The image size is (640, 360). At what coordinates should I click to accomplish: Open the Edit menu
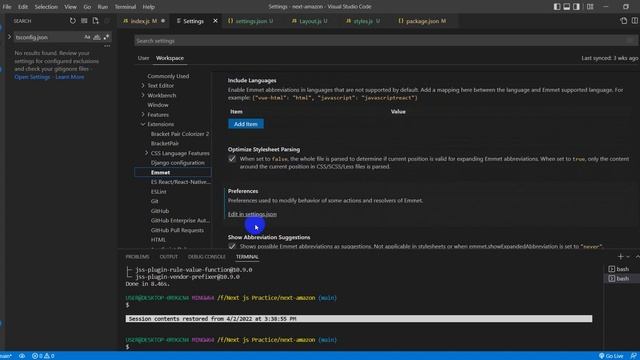click(x=23, y=7)
